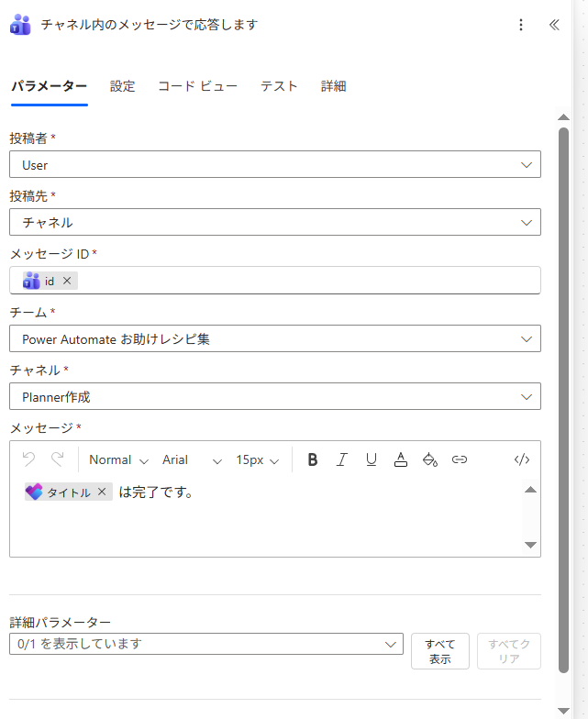Toggle italic formatting in message editor
588x719 pixels.
[341, 459]
